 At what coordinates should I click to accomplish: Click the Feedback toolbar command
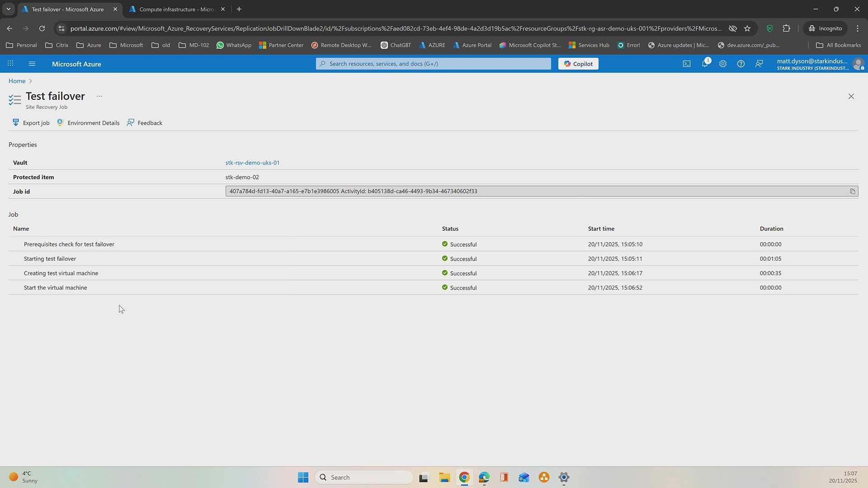(x=145, y=123)
